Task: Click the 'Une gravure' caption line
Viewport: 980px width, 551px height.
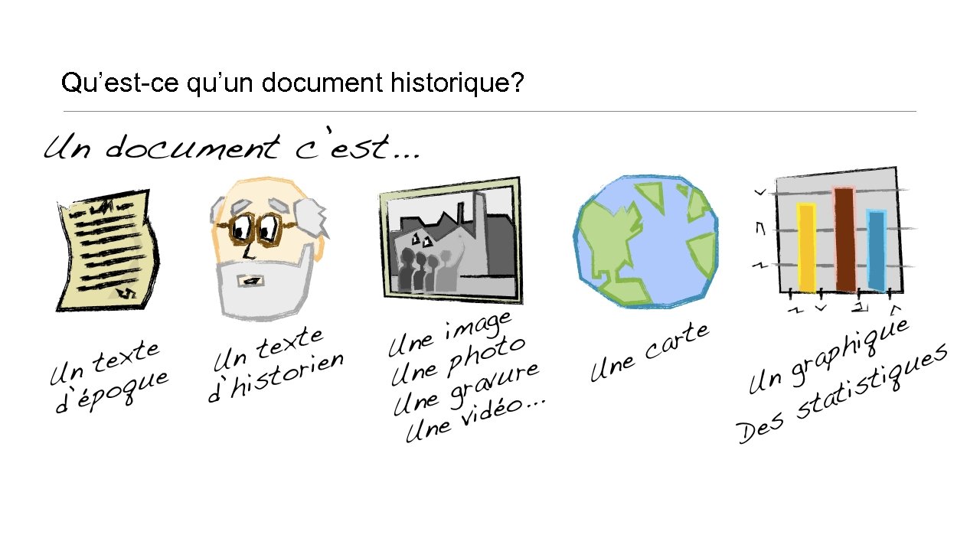Action: click(x=466, y=388)
